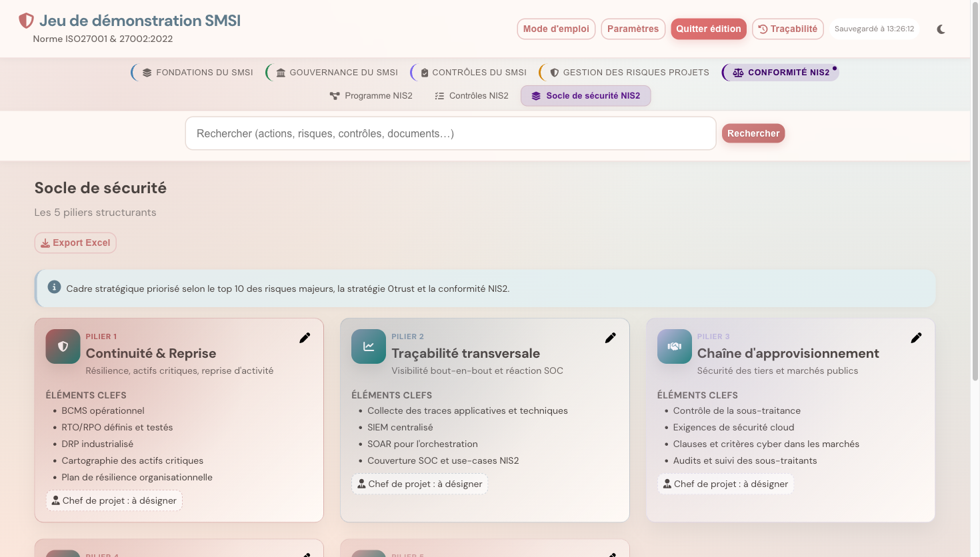The height and width of the screenshot is (557, 980).
Task: Click 'Norme ISO27001 & 27002:2022' subtitle
Action: [103, 39]
